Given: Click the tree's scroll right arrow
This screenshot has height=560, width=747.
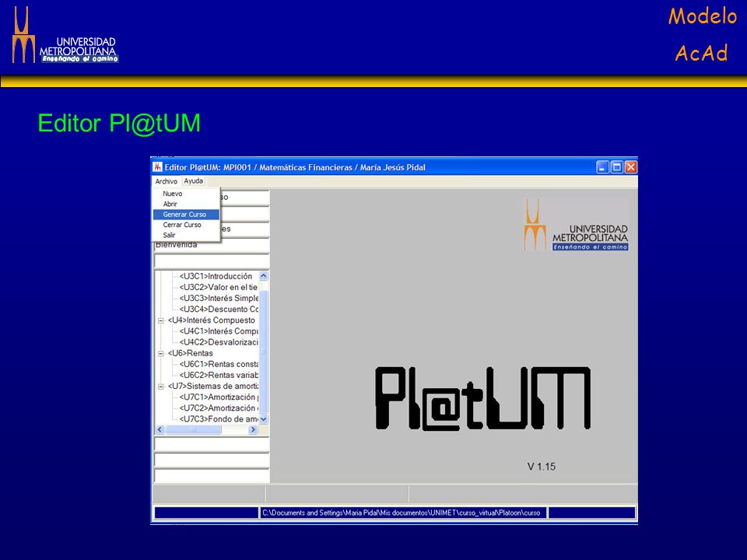Looking at the screenshot, I should [253, 429].
